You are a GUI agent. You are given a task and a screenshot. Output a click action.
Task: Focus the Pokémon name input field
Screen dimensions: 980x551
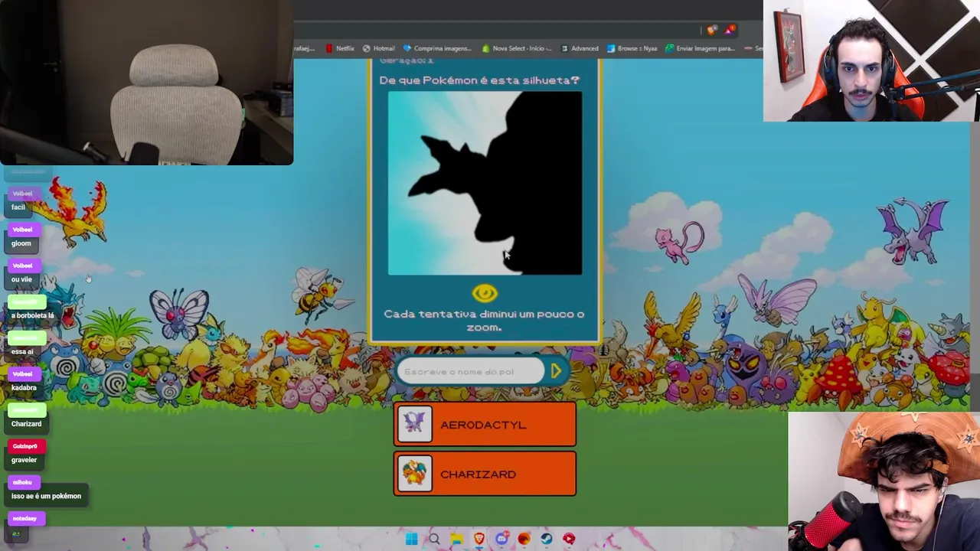(470, 371)
